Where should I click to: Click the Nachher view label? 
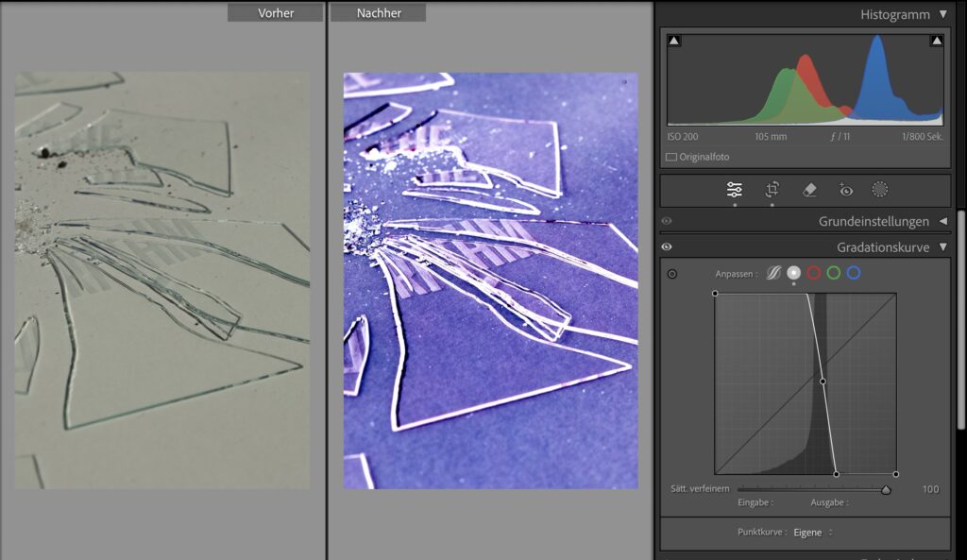pos(378,13)
